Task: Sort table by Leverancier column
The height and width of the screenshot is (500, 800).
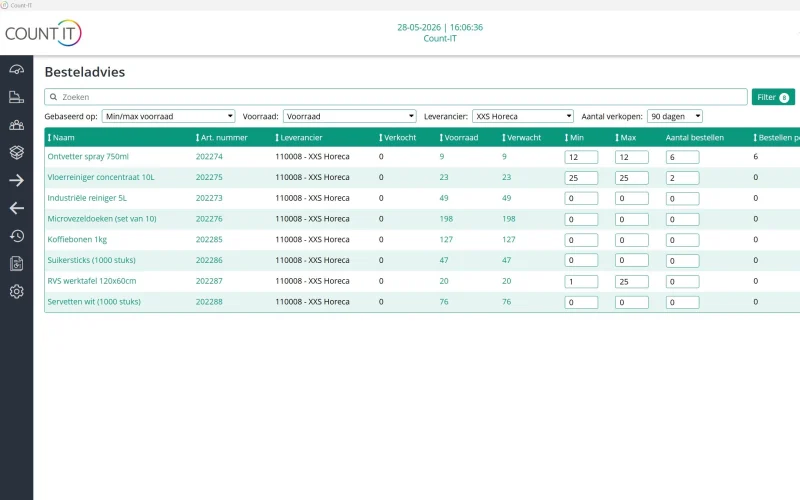Action: (298, 138)
